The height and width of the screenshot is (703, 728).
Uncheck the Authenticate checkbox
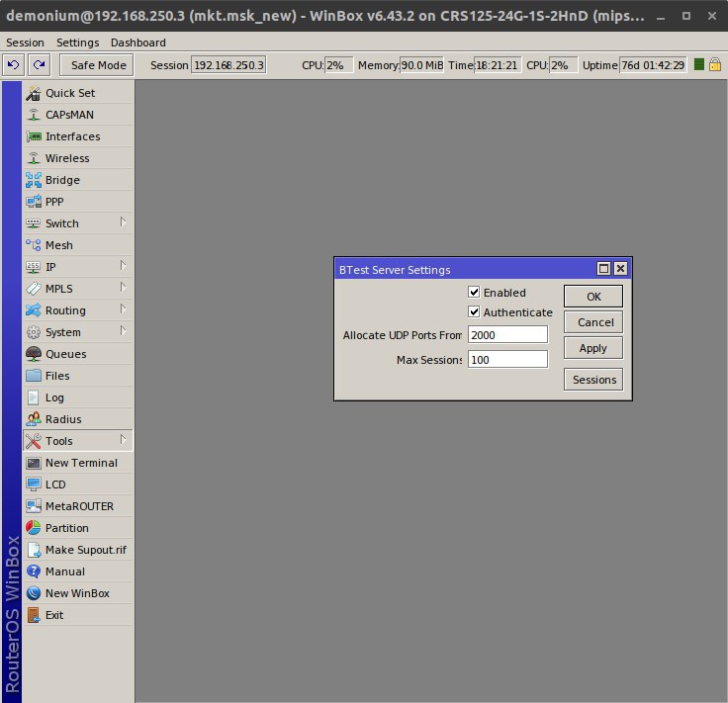tap(474, 311)
